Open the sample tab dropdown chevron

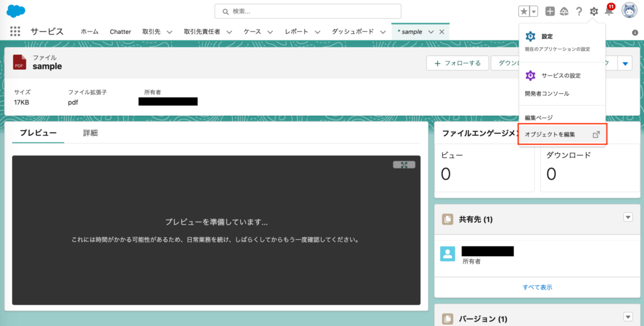pos(431,31)
